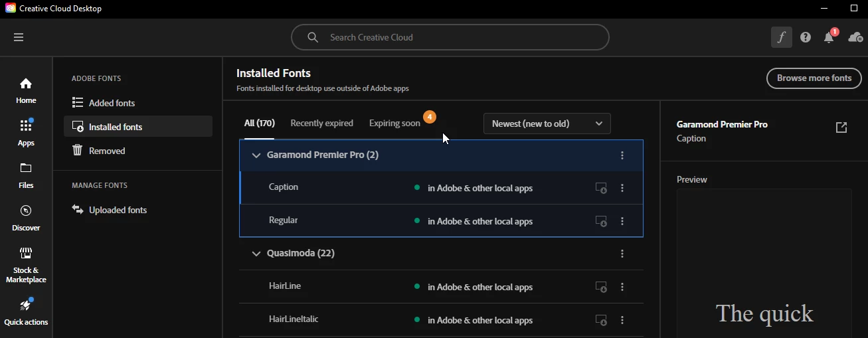Switch to the Expiring soon tab
This screenshot has height=338, width=868.
[394, 123]
